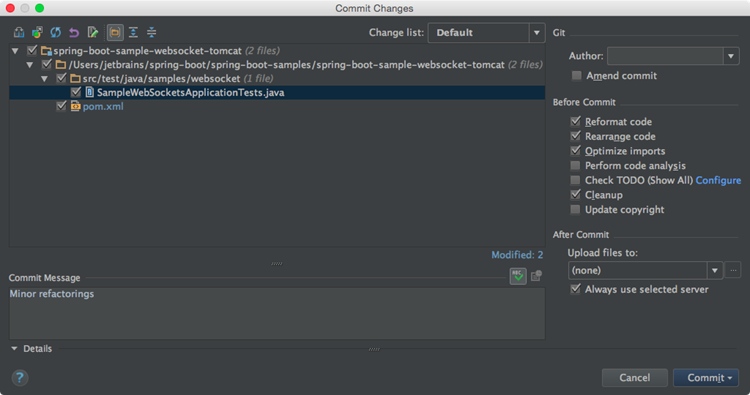Click the commit message text area
Screen dimensions: 750x395
(277, 314)
